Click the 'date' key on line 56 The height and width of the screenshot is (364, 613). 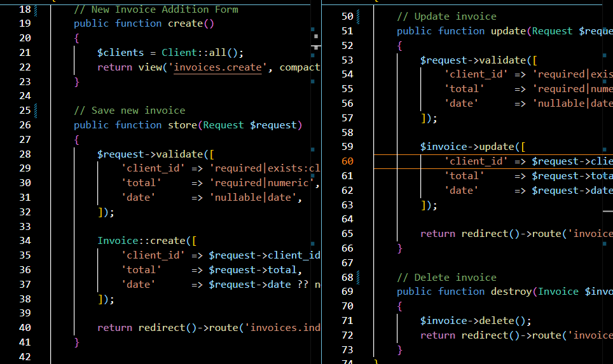(461, 104)
